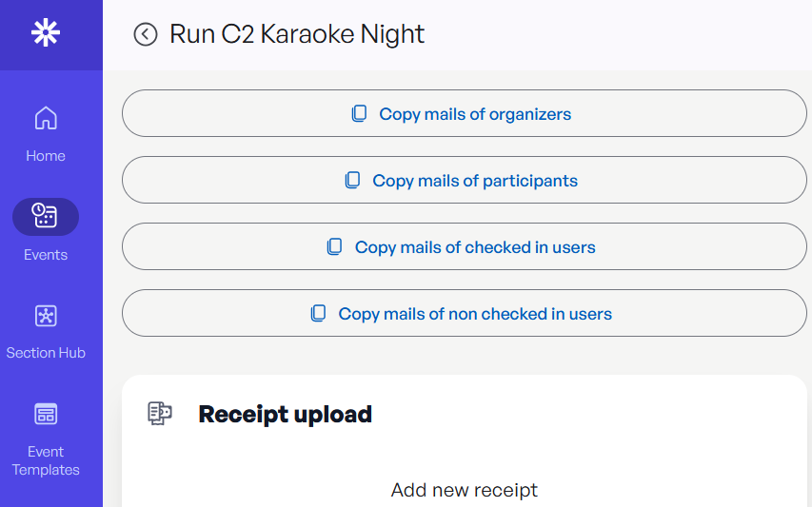Copy mails of non checked in users
Viewport: 812px width, 507px height.
(x=464, y=313)
